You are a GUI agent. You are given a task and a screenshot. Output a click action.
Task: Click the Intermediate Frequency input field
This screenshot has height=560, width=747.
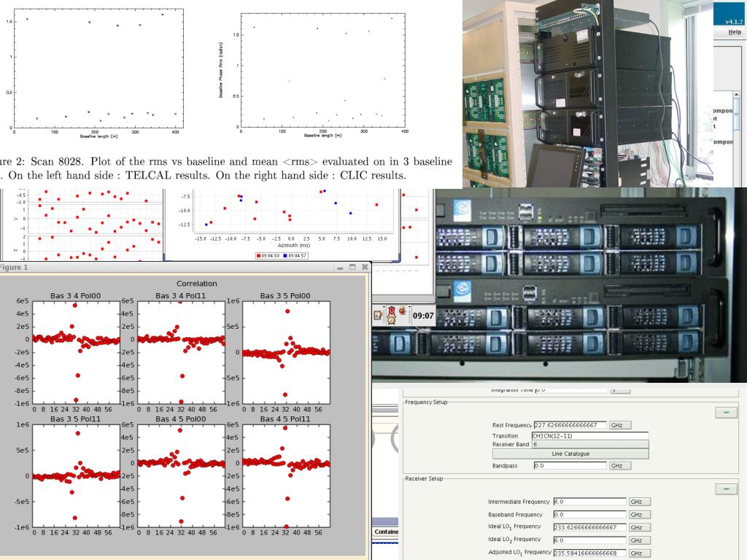click(x=589, y=502)
